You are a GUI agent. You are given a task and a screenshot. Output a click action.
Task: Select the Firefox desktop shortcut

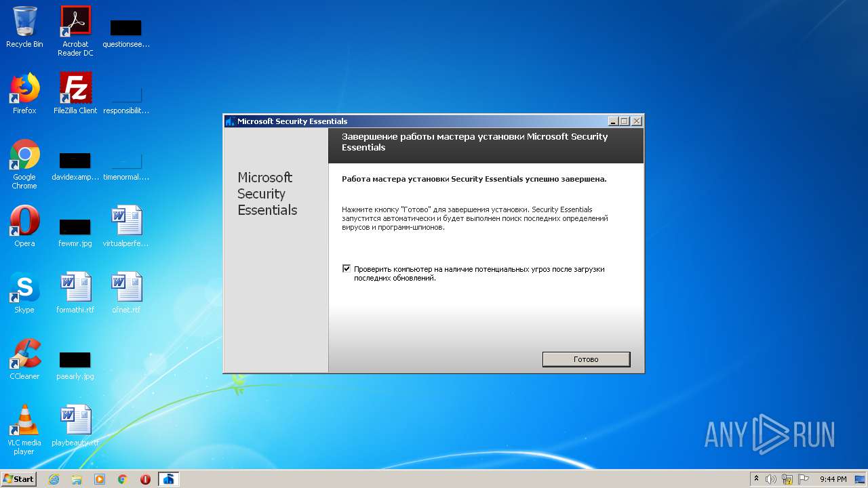click(x=24, y=94)
